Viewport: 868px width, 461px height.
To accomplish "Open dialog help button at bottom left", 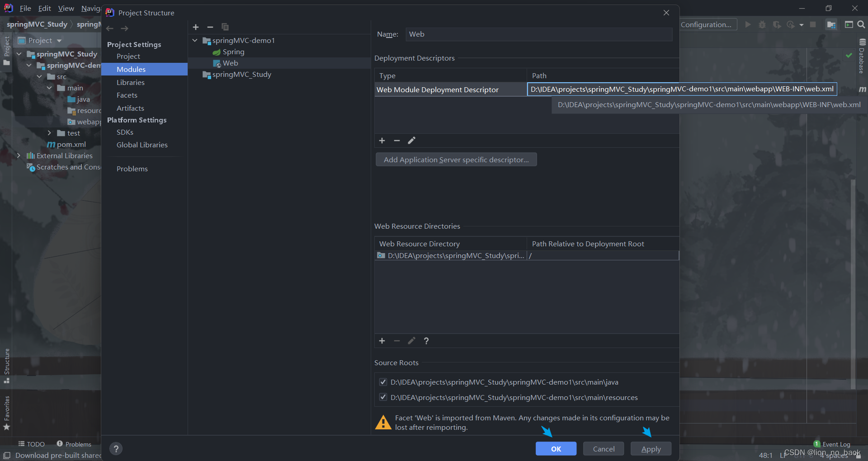I will pos(116,448).
